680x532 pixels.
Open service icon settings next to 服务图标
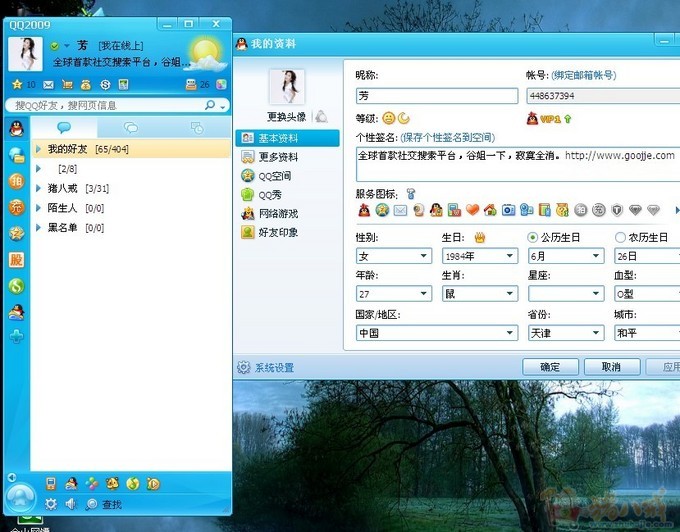411,193
